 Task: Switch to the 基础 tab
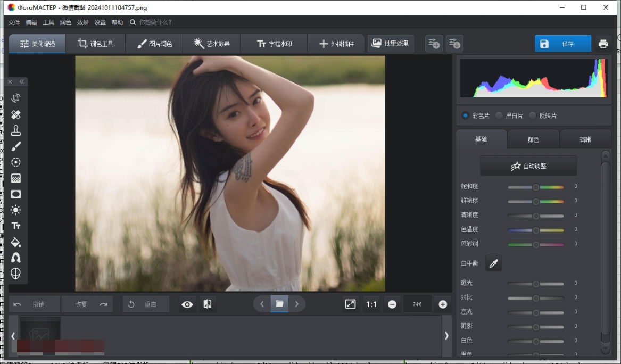tap(481, 139)
